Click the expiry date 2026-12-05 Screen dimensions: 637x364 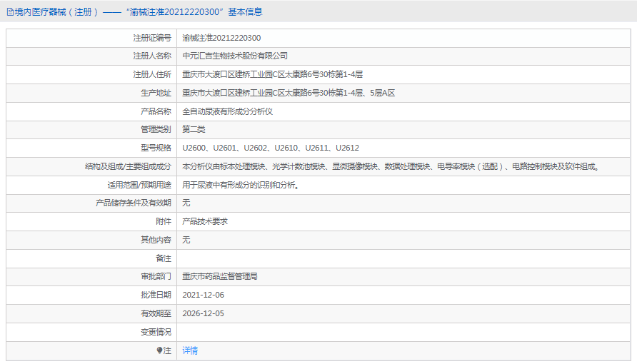(203, 313)
